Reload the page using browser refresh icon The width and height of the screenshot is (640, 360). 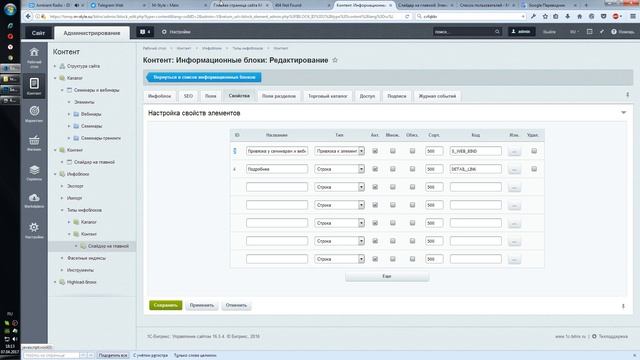tap(407, 16)
